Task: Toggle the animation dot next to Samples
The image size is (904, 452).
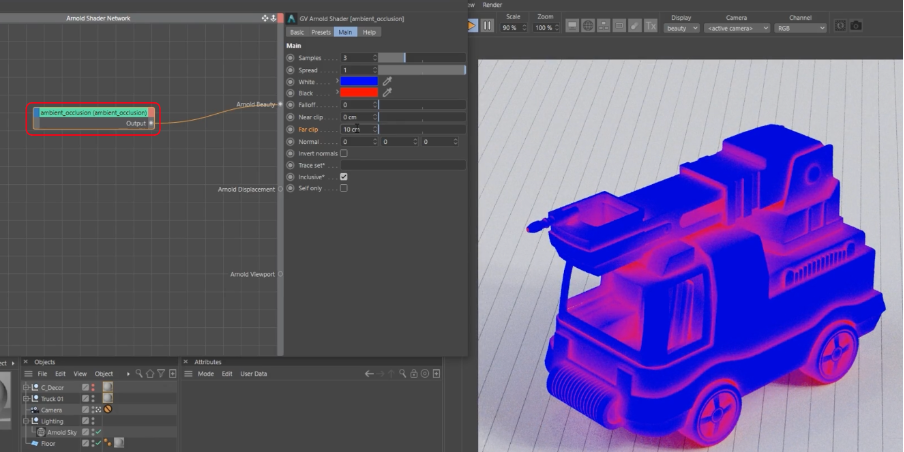Action: click(x=291, y=58)
